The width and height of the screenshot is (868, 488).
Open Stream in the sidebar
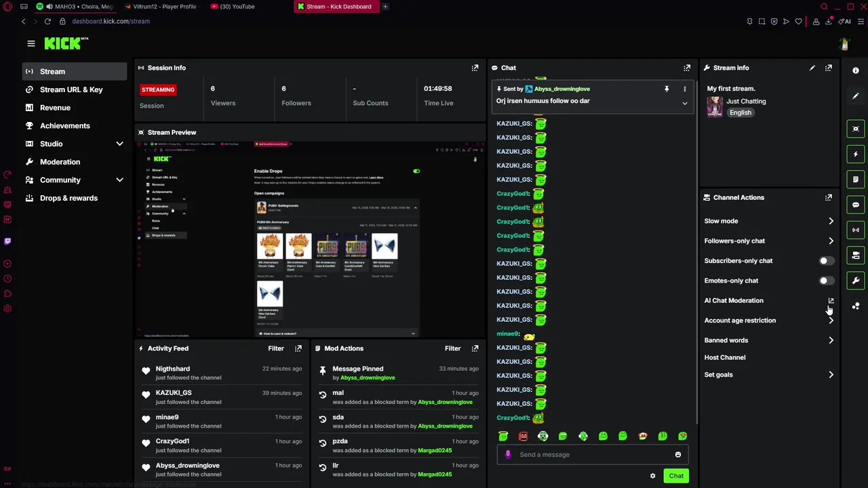75,71
